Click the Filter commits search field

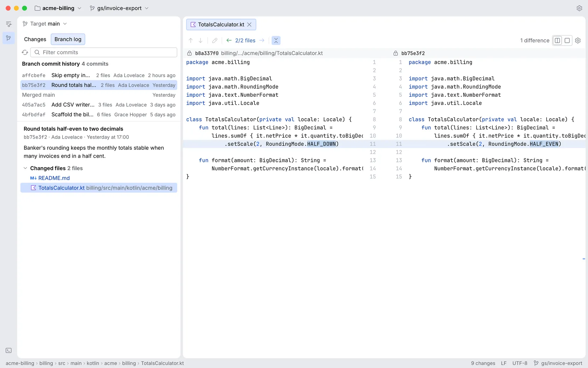104,52
